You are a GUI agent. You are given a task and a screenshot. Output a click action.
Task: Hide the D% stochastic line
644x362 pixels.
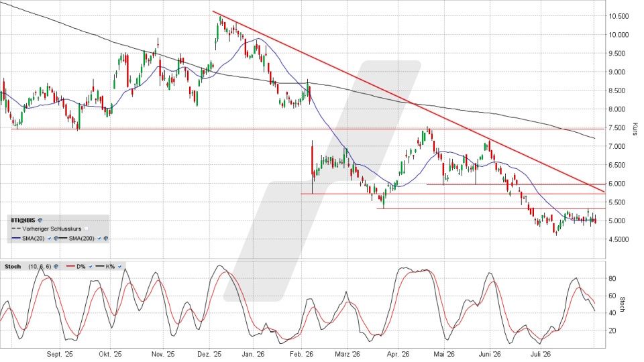coord(91,266)
